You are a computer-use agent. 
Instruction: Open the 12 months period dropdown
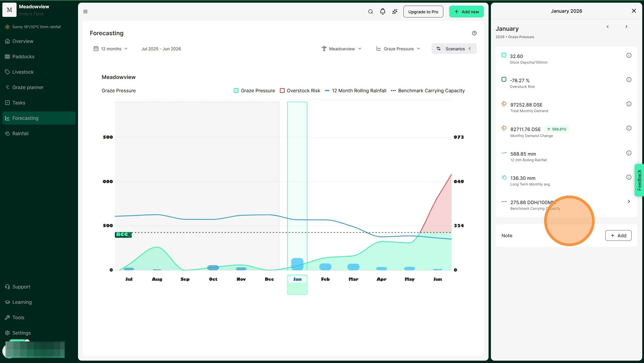(x=111, y=49)
